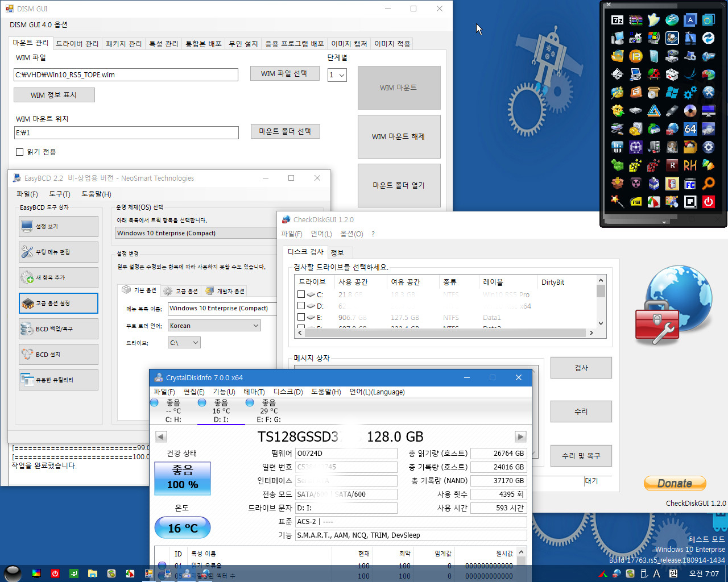Switch to the 드라이버 관리 tab in DISM GUI

coord(77,44)
